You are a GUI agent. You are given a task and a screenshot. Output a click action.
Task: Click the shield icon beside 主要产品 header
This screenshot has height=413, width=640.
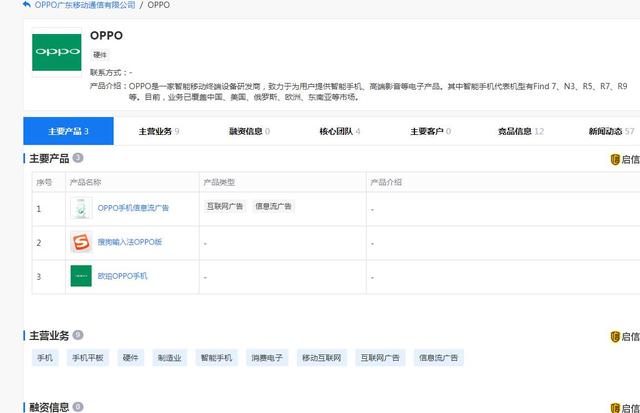[x=615, y=158]
